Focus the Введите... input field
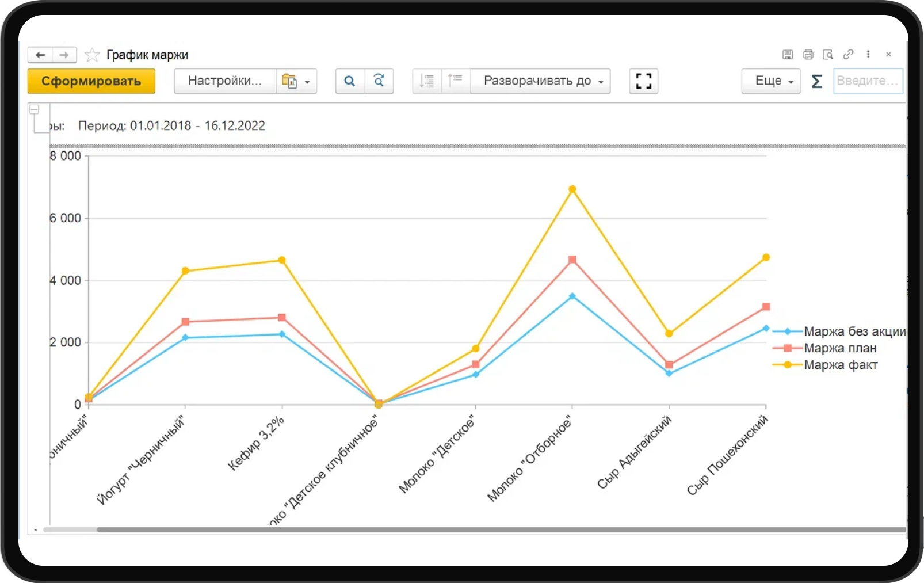Viewport: 924px width, 583px height. pyautogui.click(x=868, y=81)
